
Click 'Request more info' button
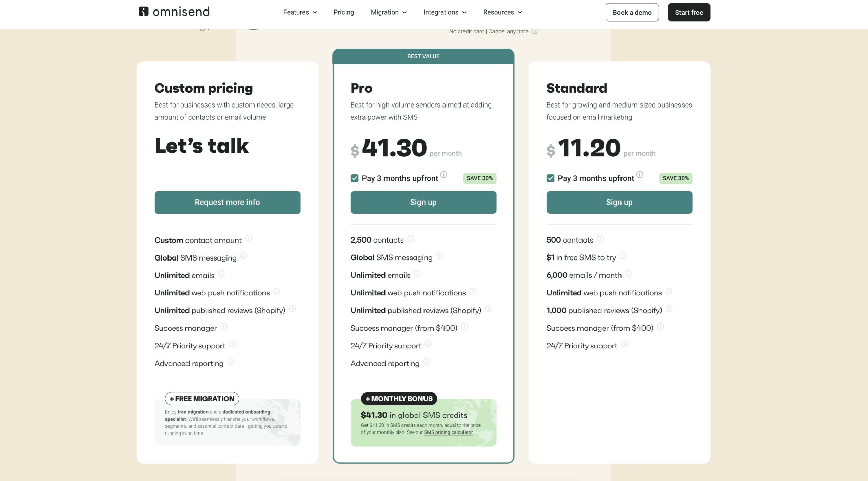[x=227, y=202]
